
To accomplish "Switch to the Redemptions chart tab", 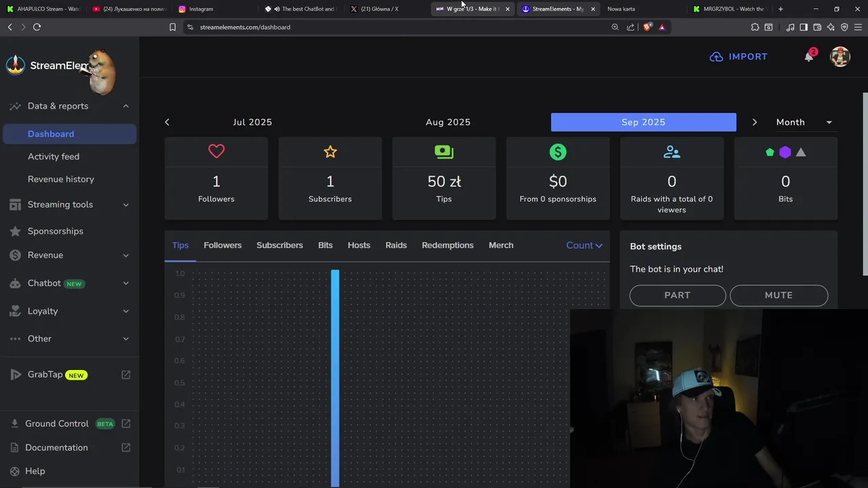I will click(448, 245).
